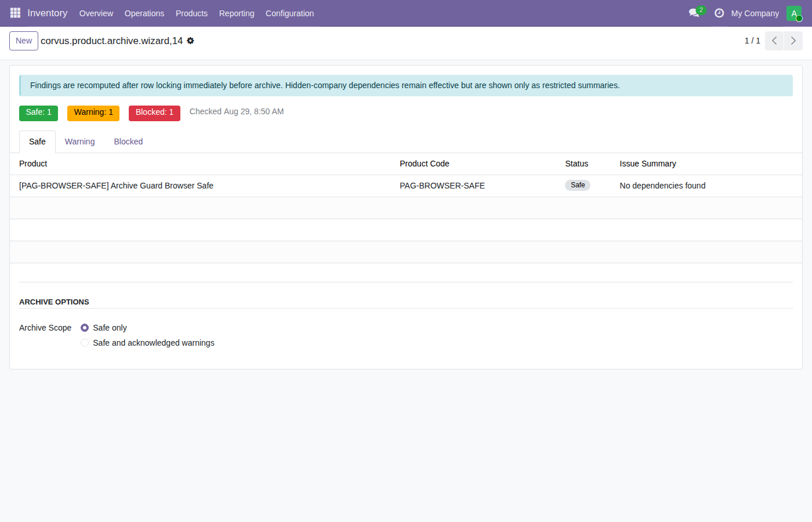Switch company via My Company
This screenshot has width=812, height=522.
point(755,13)
